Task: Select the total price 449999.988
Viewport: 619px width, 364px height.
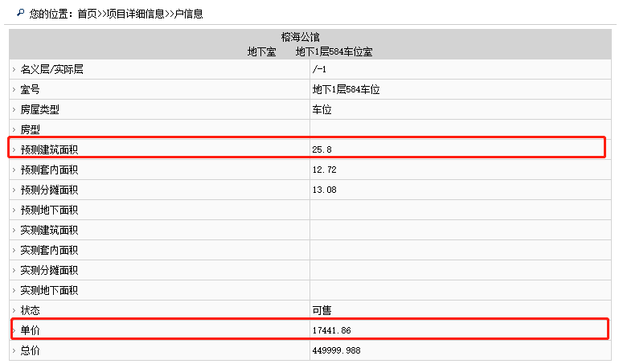Action: [x=336, y=350]
